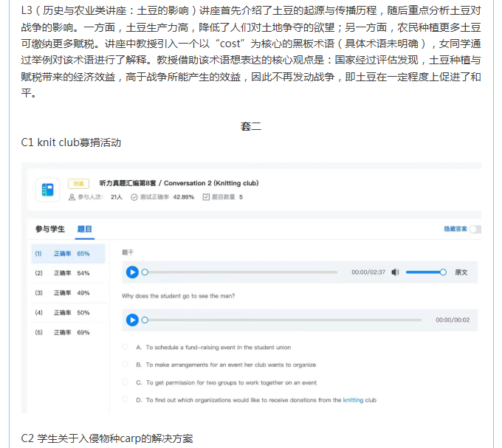Pick answer D about knitting club donations

pos(125,400)
